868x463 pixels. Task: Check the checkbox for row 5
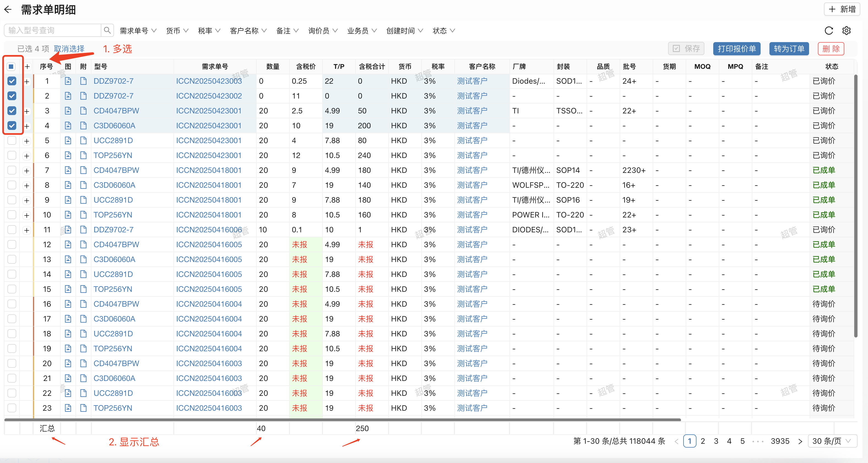coord(12,140)
